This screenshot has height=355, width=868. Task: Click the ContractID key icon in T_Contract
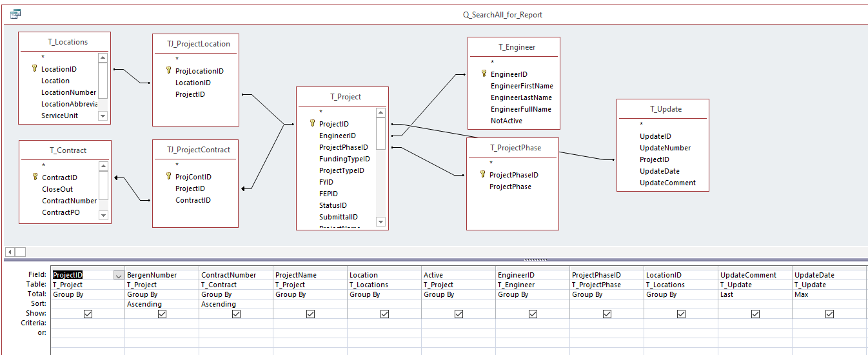coord(35,177)
